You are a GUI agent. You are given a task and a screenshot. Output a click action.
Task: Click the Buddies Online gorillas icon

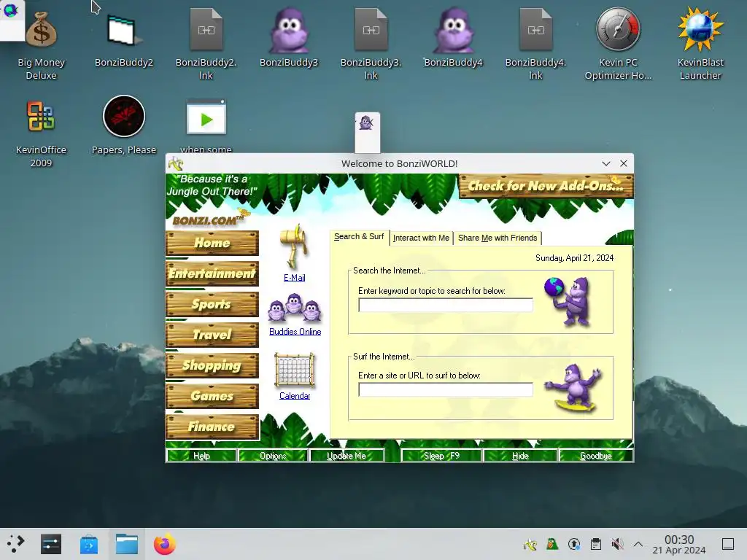[x=295, y=307]
